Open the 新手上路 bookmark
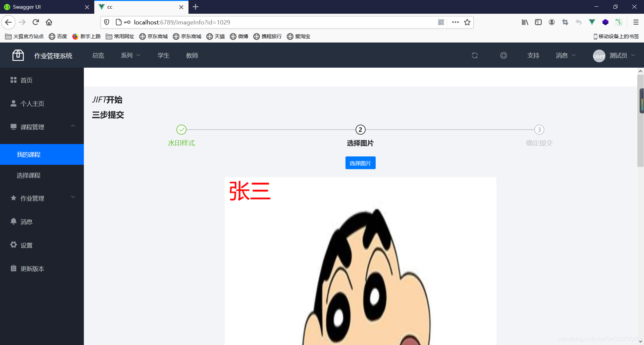This screenshot has height=345, width=644. pos(87,37)
